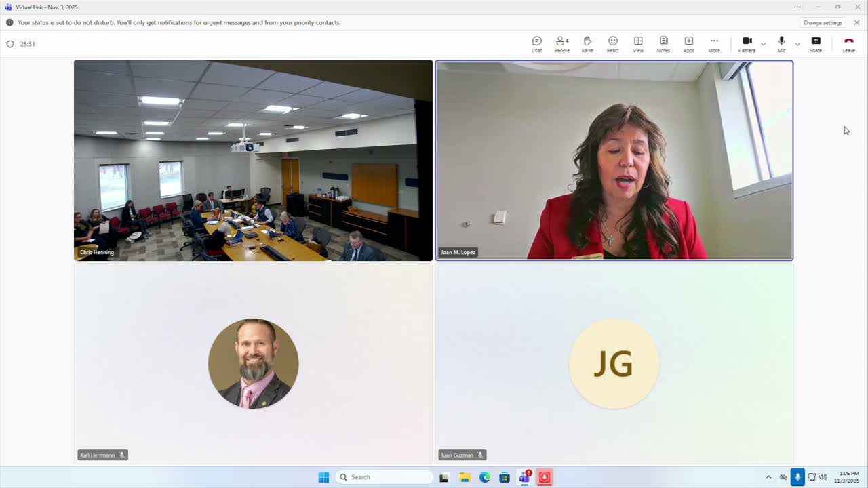Open the Chat panel
The width and height of the screenshot is (868, 488).
point(536,44)
